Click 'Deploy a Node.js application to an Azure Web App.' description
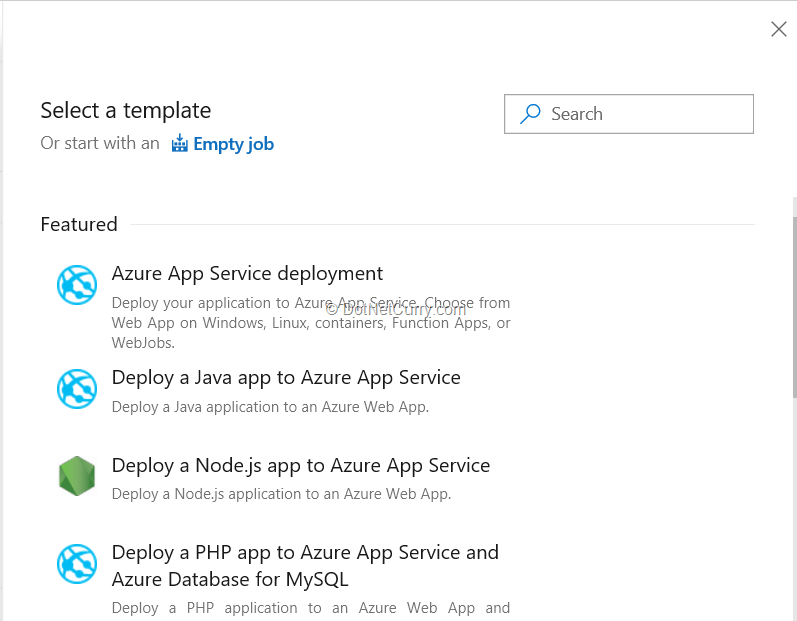The height and width of the screenshot is (621, 797). pyautogui.click(x=281, y=494)
